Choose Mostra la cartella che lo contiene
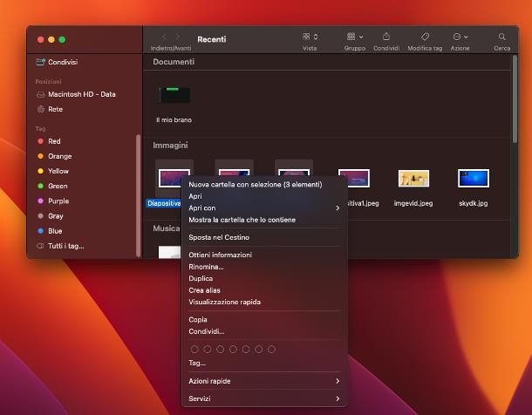 click(264, 220)
